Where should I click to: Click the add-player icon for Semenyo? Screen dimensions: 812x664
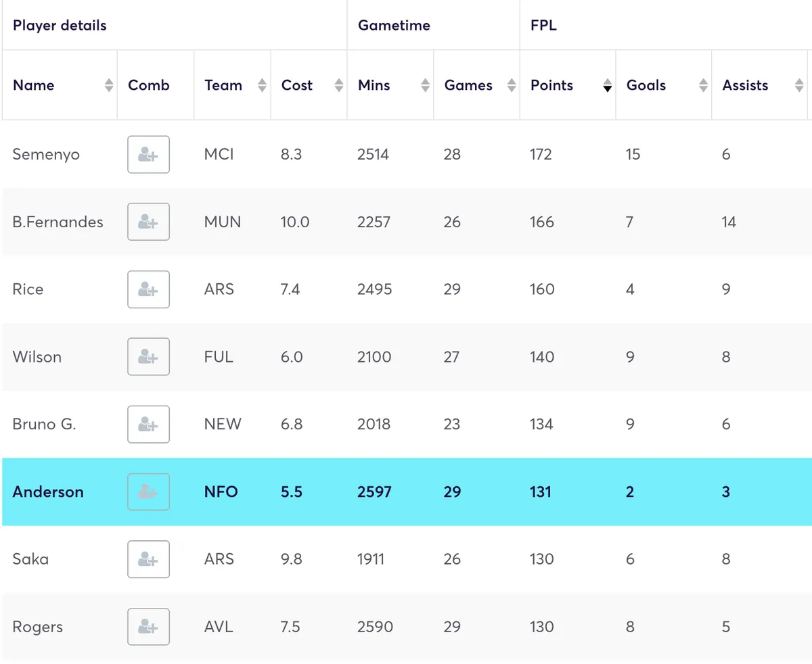click(x=148, y=154)
